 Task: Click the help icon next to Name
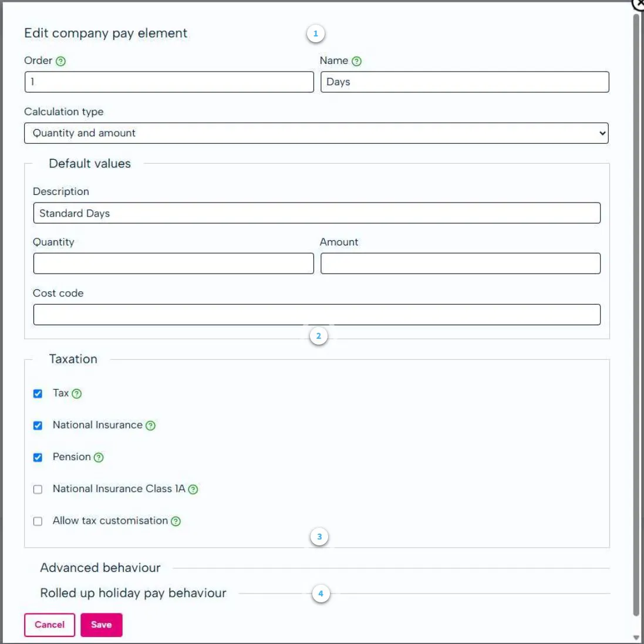pos(356,61)
